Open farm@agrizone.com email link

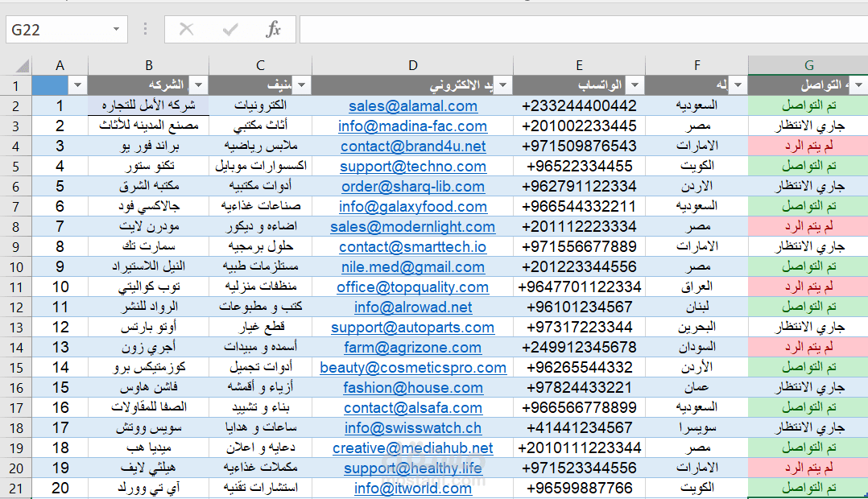[412, 348]
